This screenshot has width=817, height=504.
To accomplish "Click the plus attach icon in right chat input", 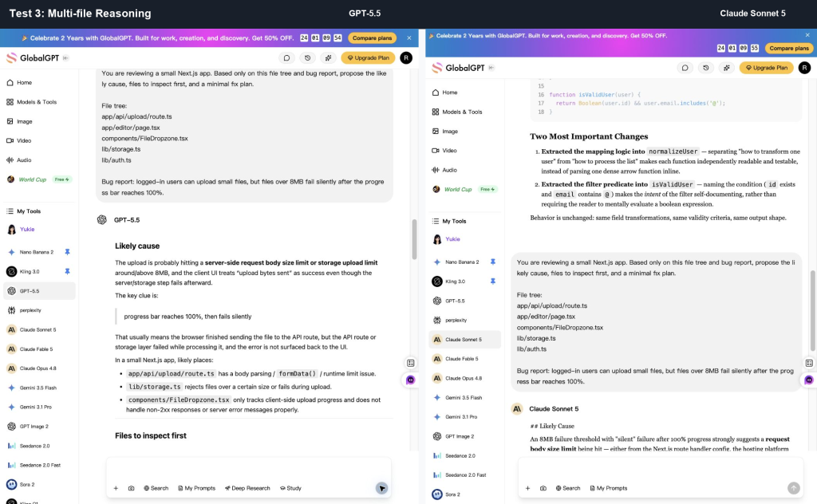I will pyautogui.click(x=528, y=488).
